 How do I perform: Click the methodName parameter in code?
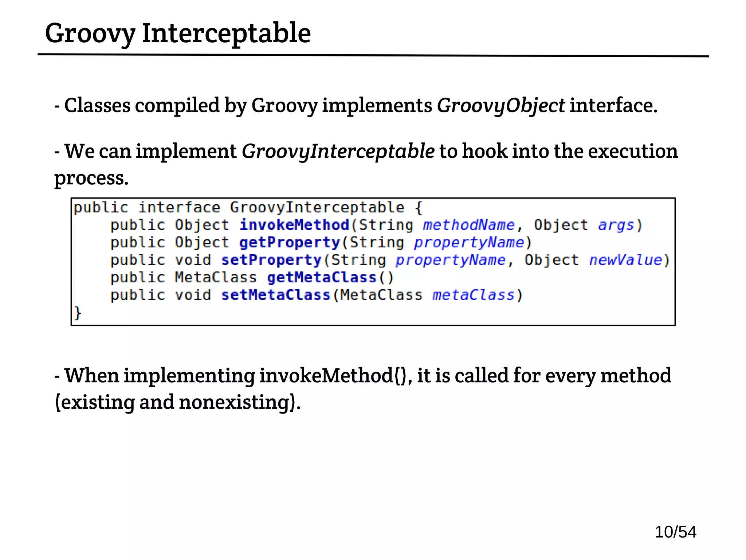pos(468,225)
